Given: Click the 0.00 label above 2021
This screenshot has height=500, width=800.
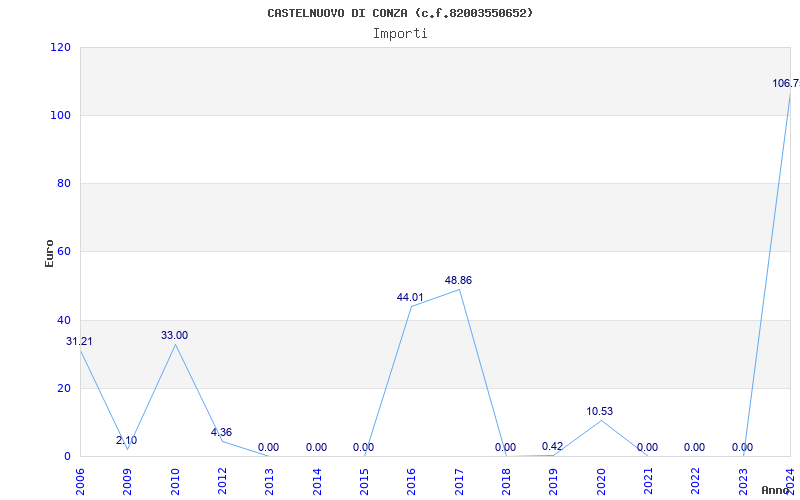Looking at the screenshot, I should [x=647, y=447].
